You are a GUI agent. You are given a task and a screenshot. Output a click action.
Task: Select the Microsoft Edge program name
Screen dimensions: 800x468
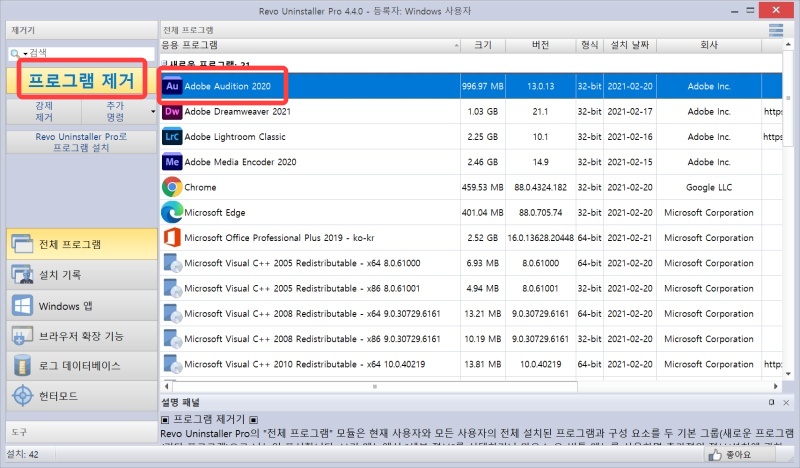tap(214, 212)
